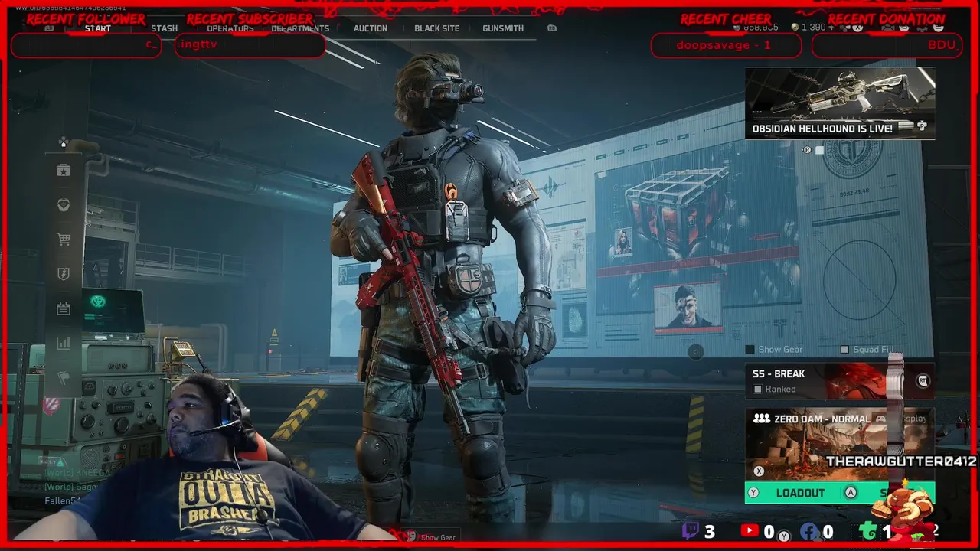The width and height of the screenshot is (980, 551).
Task: Toggle the Squad Fill checkbox
Action: pyautogui.click(x=844, y=350)
